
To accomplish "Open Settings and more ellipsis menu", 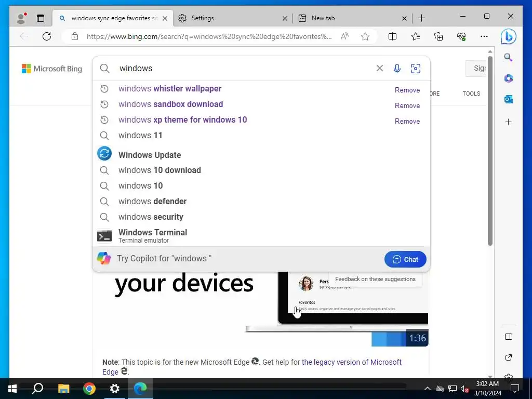I will click(x=484, y=36).
